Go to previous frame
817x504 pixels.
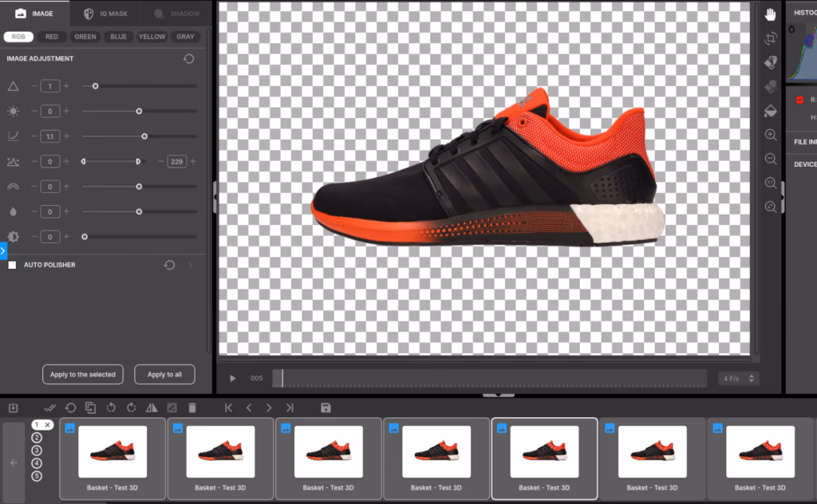[249, 408]
